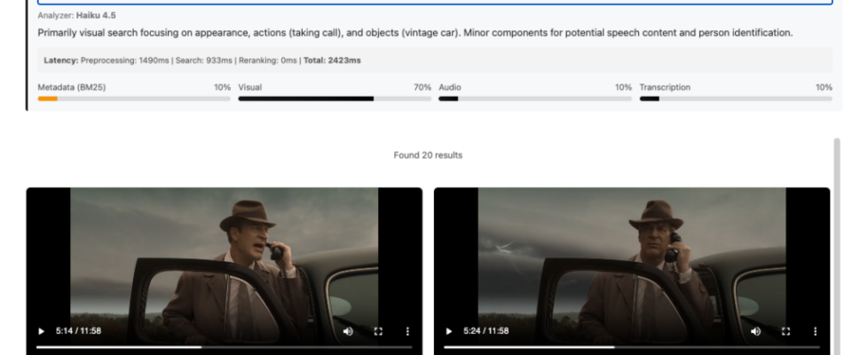Screen dimensions: 868x355
Task: Click the Latency timing details row
Action: click(x=434, y=60)
